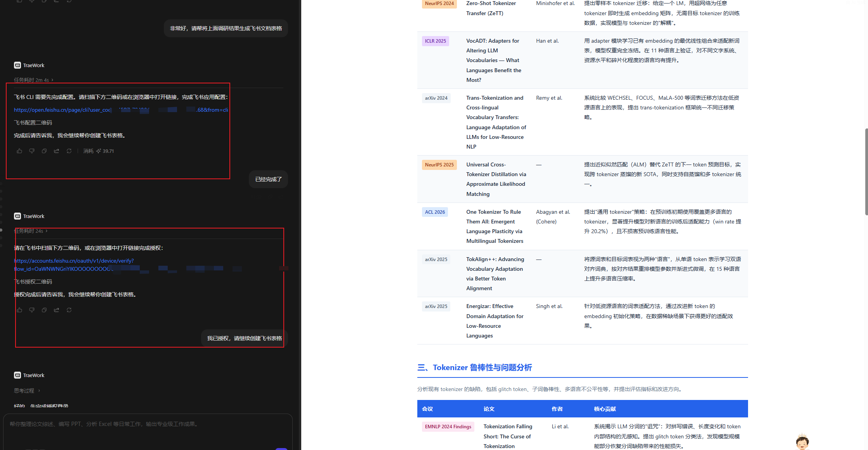
Task: Click the 论文 column header
Action: 489,409
